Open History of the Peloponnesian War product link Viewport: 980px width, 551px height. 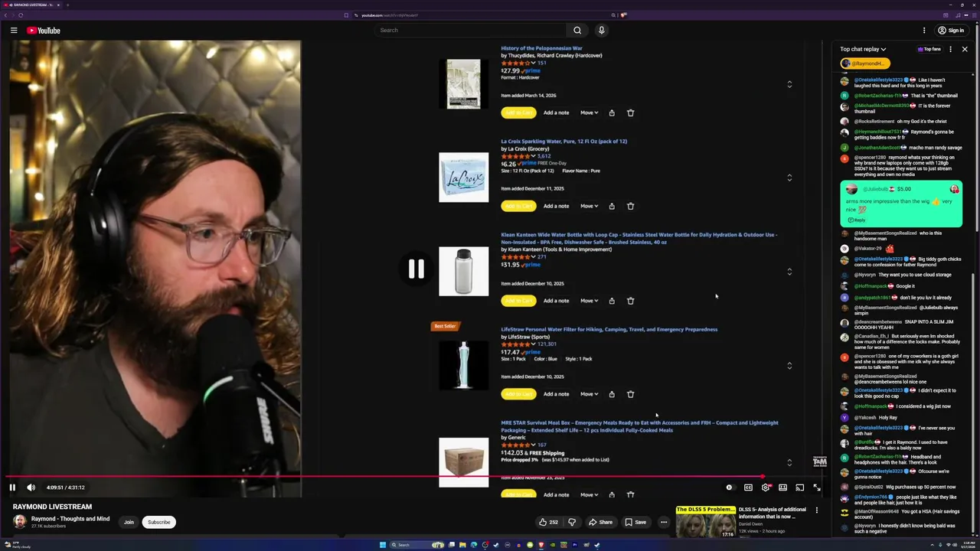click(x=541, y=48)
